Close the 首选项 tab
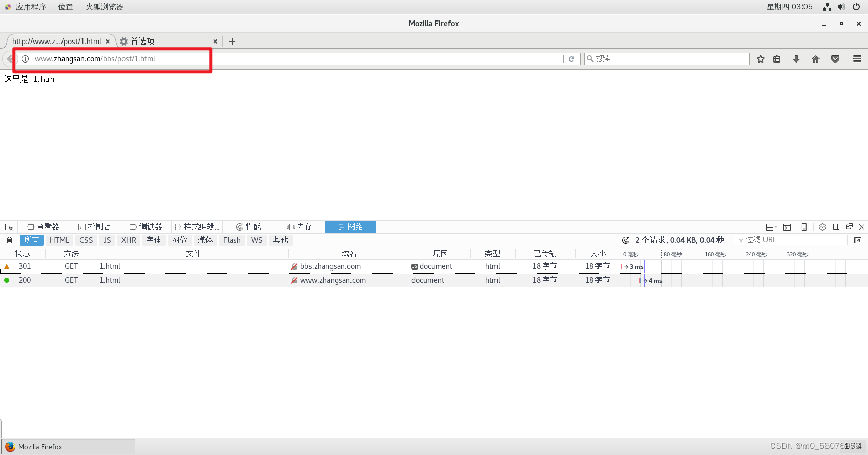This screenshot has height=455, width=868. 215,42
